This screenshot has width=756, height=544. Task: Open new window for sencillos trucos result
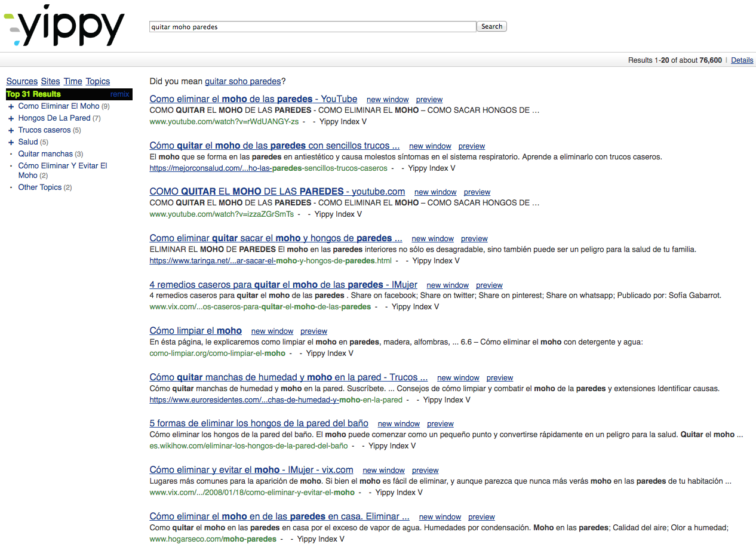pos(430,146)
